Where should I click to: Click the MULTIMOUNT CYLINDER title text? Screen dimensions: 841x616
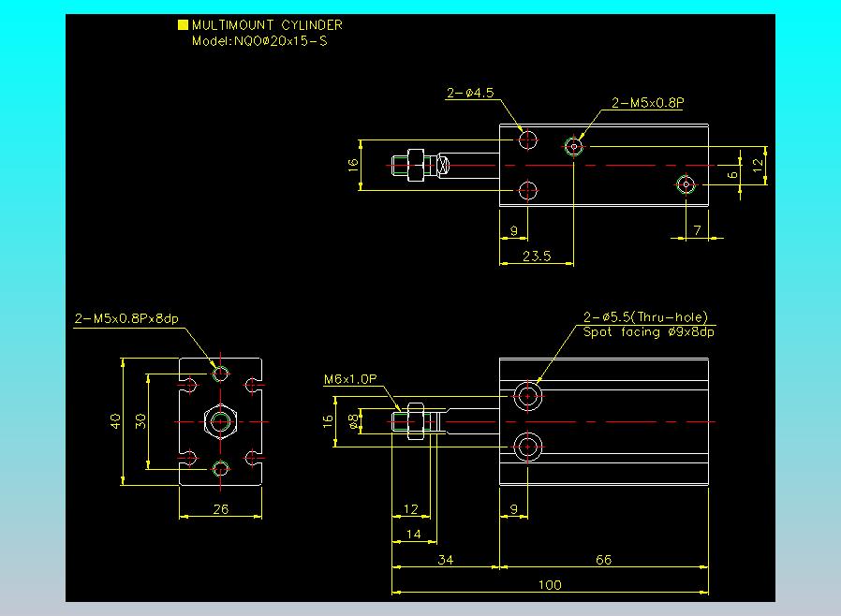coord(267,25)
